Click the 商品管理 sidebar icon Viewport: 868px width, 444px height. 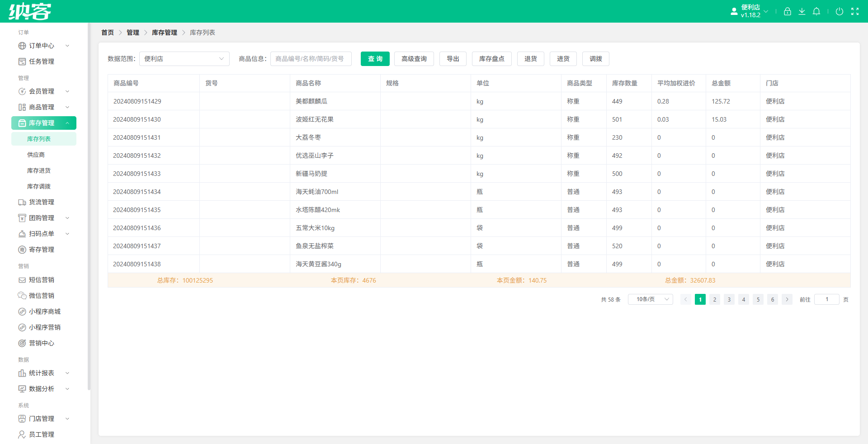(x=22, y=107)
